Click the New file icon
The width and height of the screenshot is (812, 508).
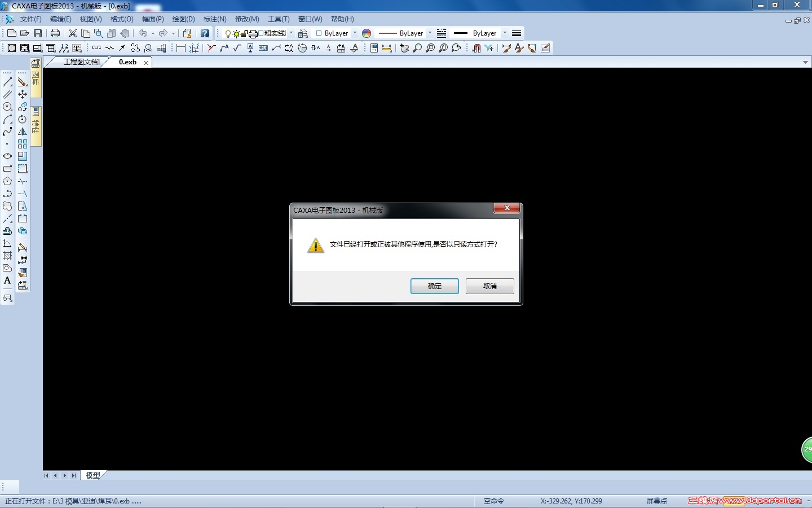click(x=11, y=33)
